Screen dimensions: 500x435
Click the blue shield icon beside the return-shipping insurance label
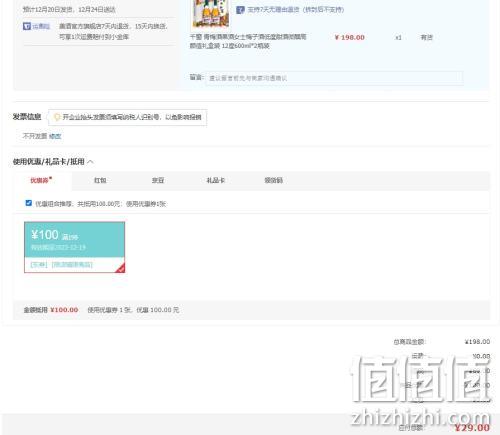pos(27,26)
